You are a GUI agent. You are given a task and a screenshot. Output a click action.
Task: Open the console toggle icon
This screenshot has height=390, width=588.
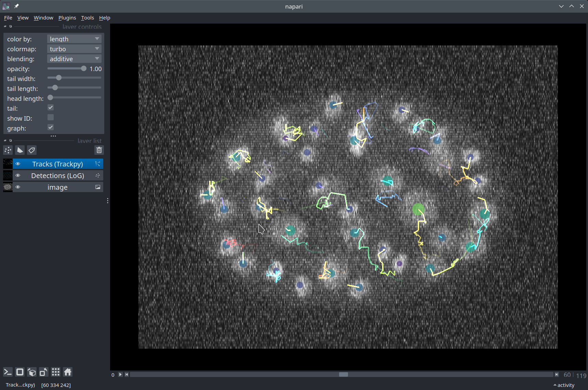[x=8, y=372]
